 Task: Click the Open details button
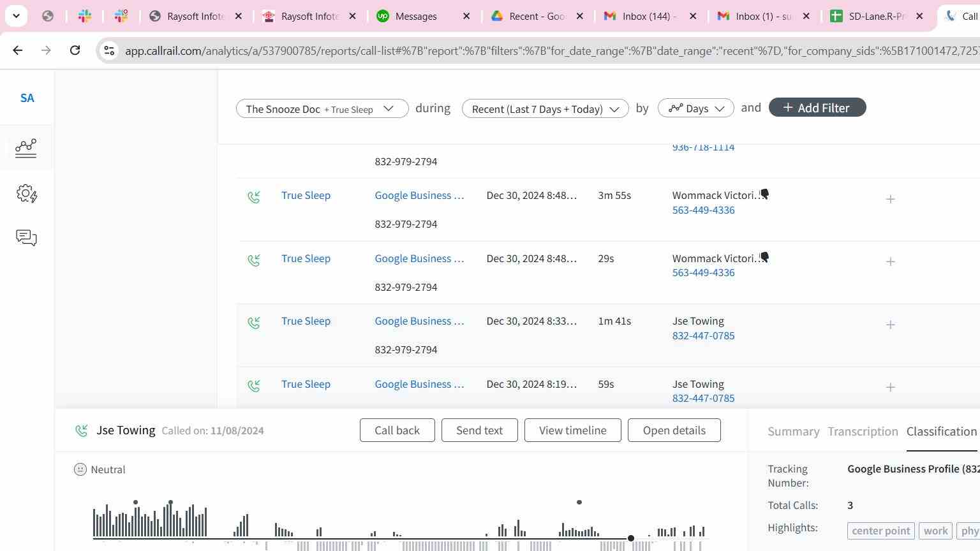point(674,430)
